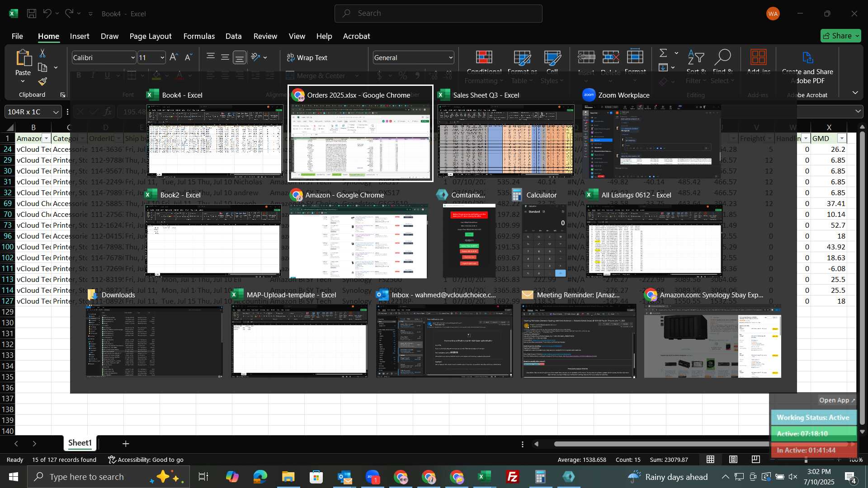Image resolution: width=868 pixels, height=488 pixels.
Task: Toggle Bottom Align button
Action: tap(240, 57)
